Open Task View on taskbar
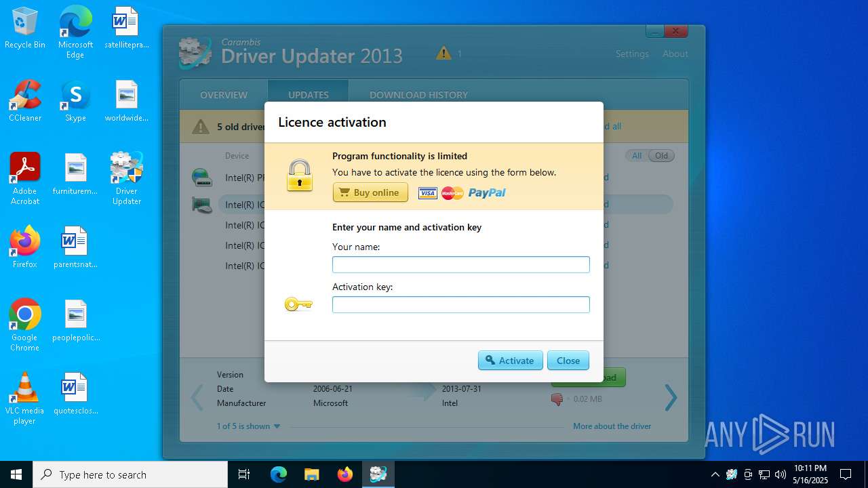This screenshot has width=868, height=488. pos(244,474)
